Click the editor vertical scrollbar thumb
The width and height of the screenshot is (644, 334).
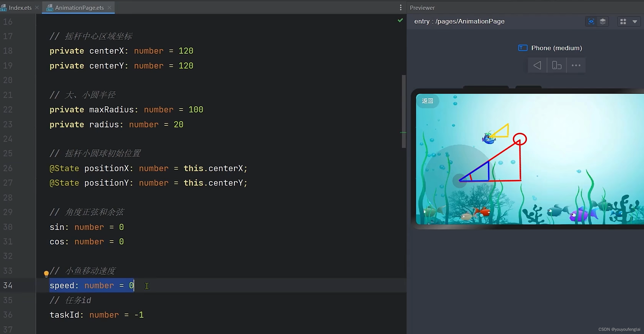click(x=404, y=111)
